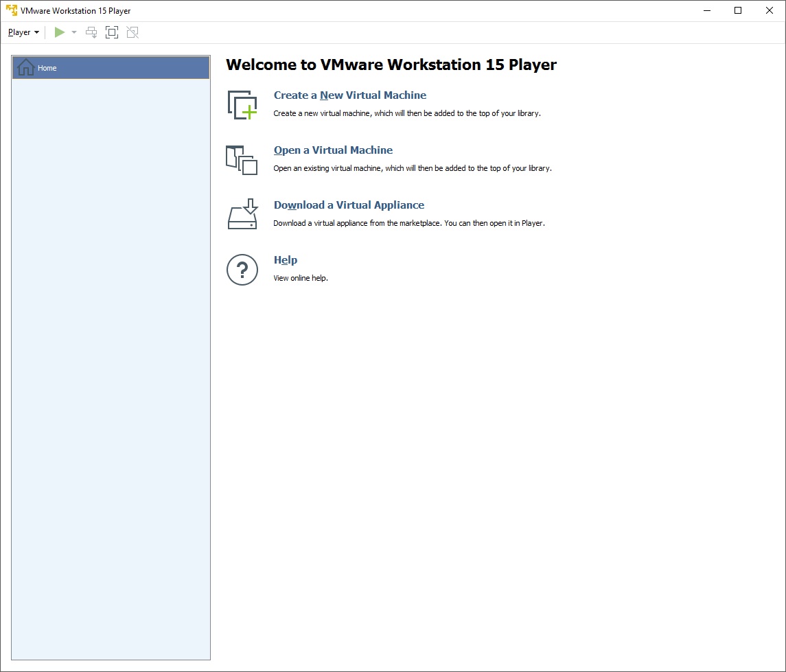
Task: Click the Create New Virtual Machine icon
Action: click(x=242, y=105)
